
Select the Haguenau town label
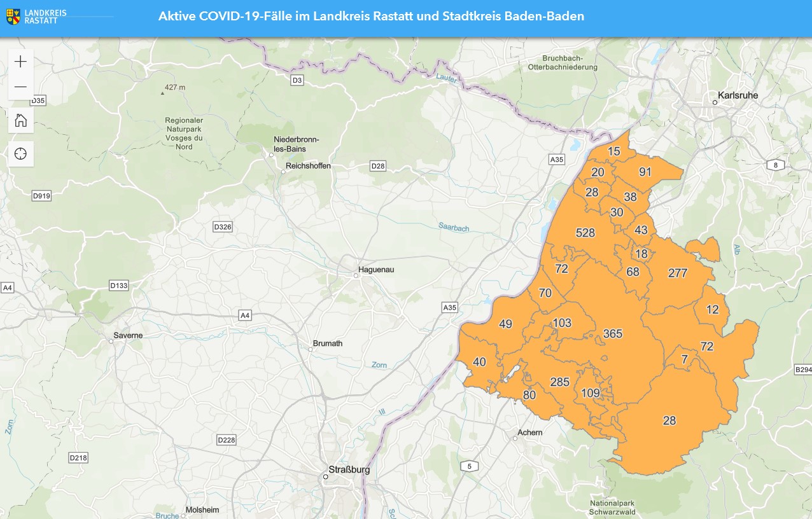point(376,270)
